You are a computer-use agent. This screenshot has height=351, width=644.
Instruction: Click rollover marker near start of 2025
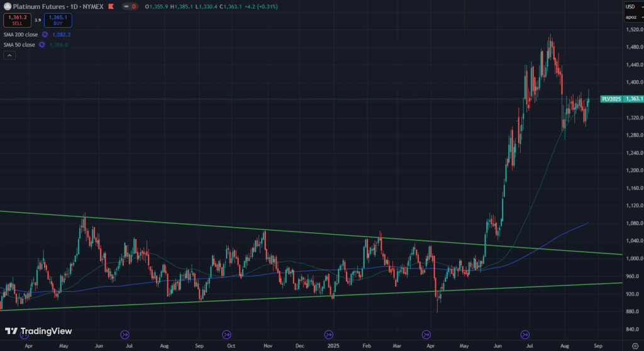(x=328, y=335)
